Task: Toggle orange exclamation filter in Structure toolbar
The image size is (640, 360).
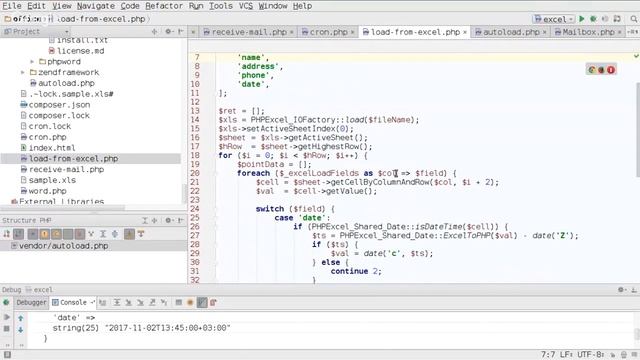Action: [44, 234]
